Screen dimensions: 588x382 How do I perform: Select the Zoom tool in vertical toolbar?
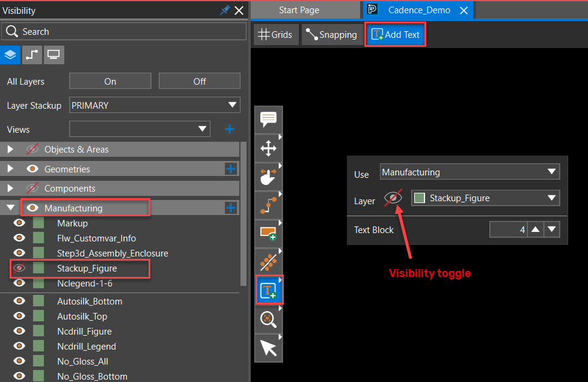[x=269, y=320]
